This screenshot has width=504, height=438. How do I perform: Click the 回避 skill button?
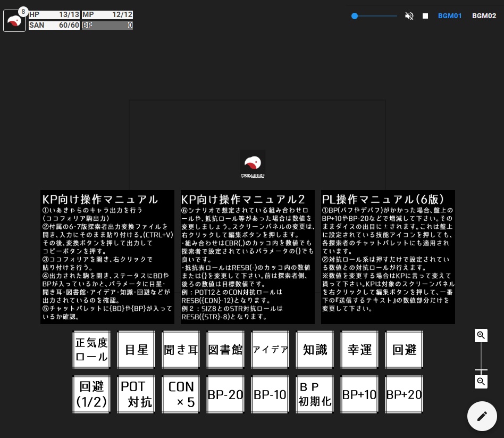pos(405,350)
